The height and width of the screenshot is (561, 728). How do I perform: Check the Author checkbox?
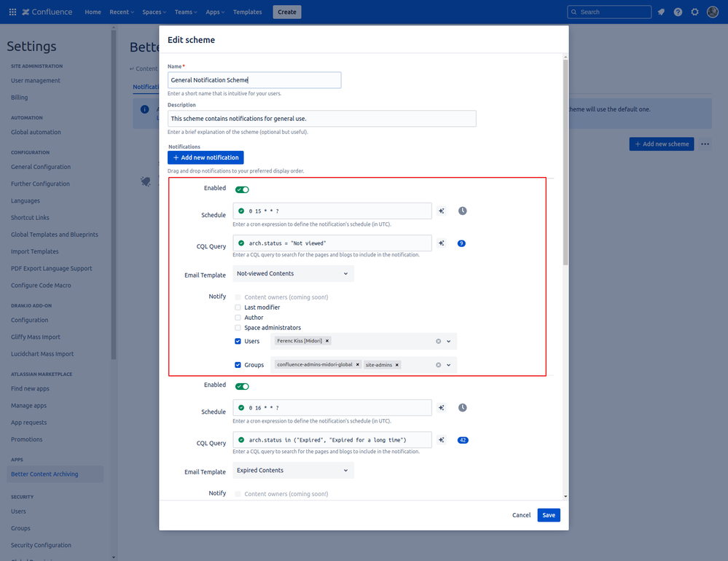[x=238, y=318]
